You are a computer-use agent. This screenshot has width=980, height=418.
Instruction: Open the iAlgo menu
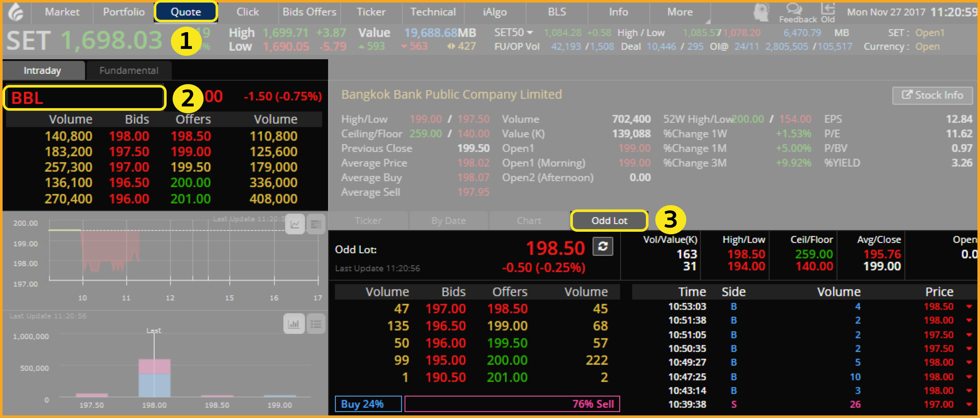[x=495, y=12]
